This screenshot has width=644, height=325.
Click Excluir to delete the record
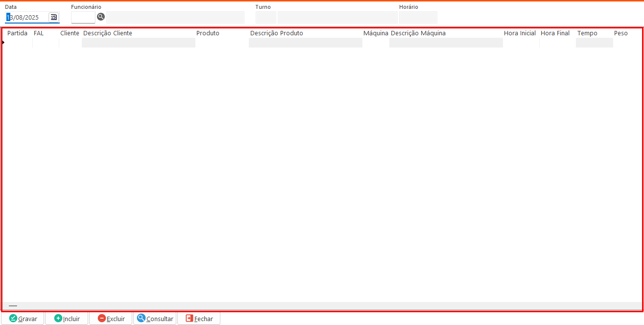[x=111, y=319]
